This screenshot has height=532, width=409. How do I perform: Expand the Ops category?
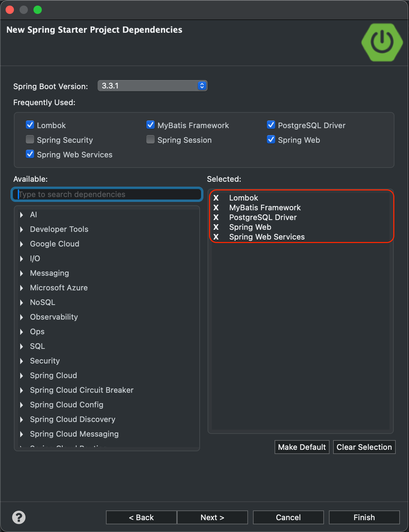click(22, 332)
